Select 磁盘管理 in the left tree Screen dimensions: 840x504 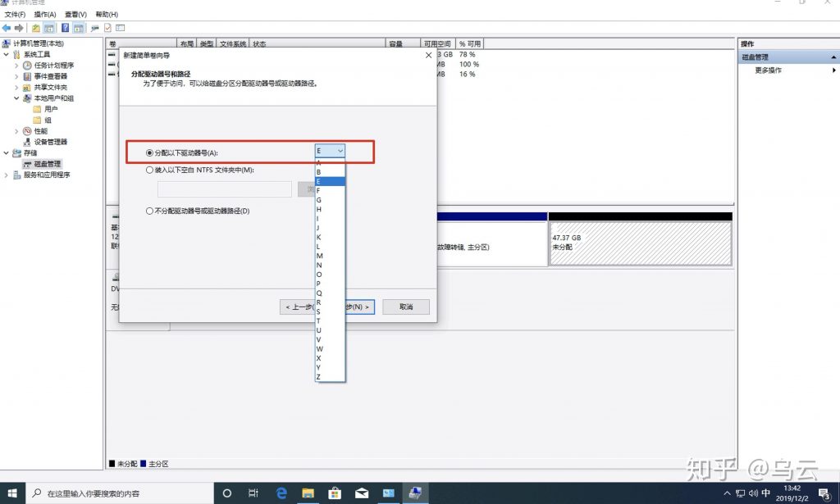[x=48, y=164]
